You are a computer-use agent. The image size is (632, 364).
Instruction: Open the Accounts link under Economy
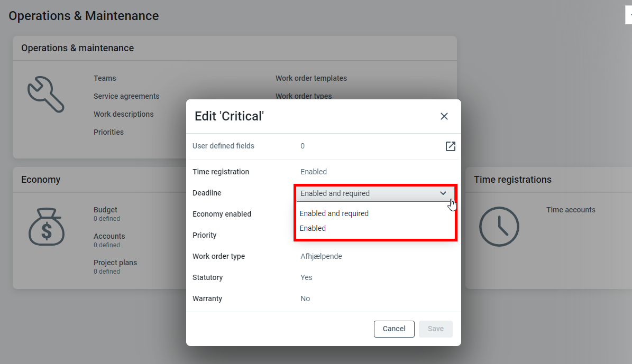pos(109,236)
